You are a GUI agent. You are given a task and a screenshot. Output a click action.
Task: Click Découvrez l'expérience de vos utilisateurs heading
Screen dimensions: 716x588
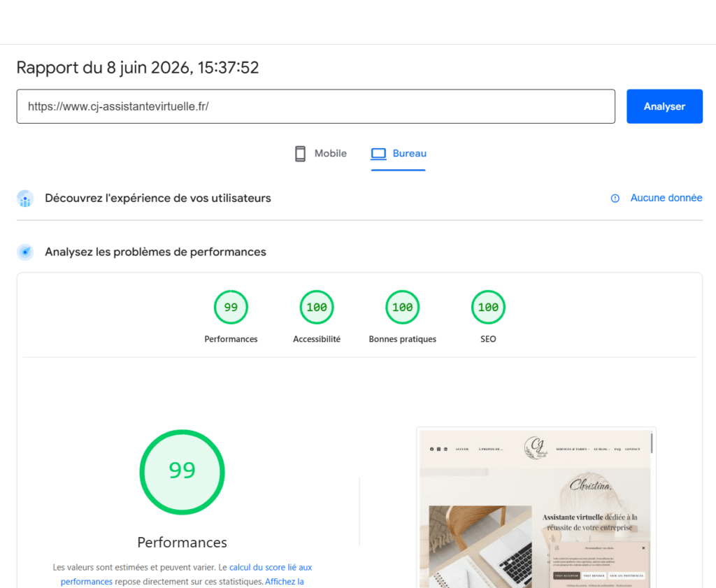157,198
